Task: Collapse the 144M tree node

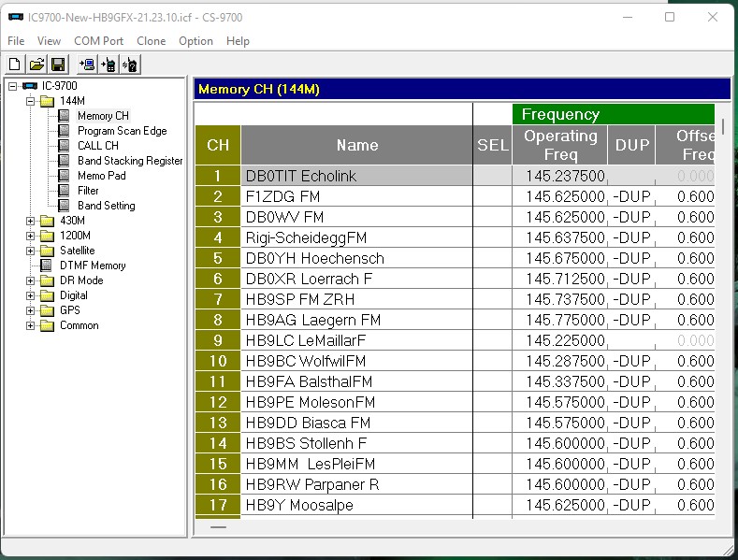Action: [x=31, y=101]
